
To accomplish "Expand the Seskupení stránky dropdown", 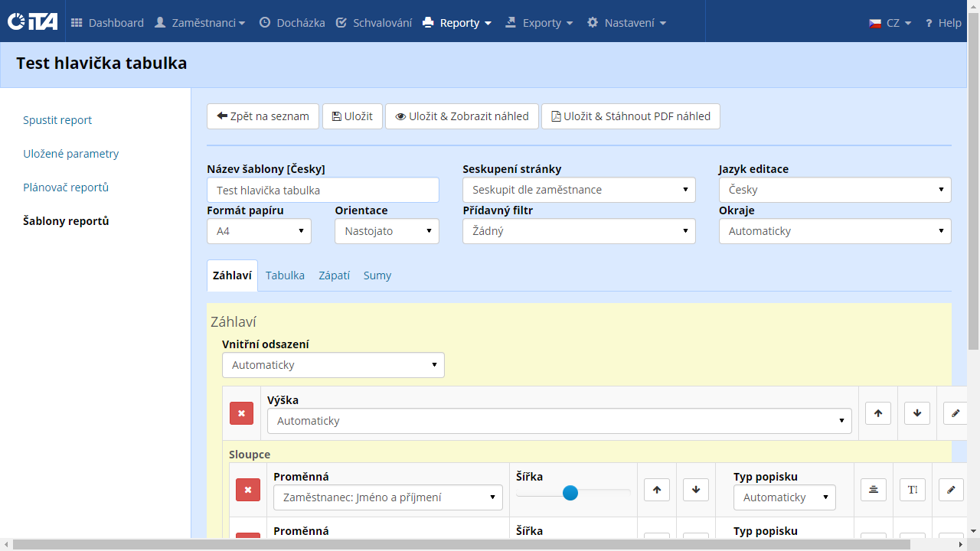I will point(579,190).
